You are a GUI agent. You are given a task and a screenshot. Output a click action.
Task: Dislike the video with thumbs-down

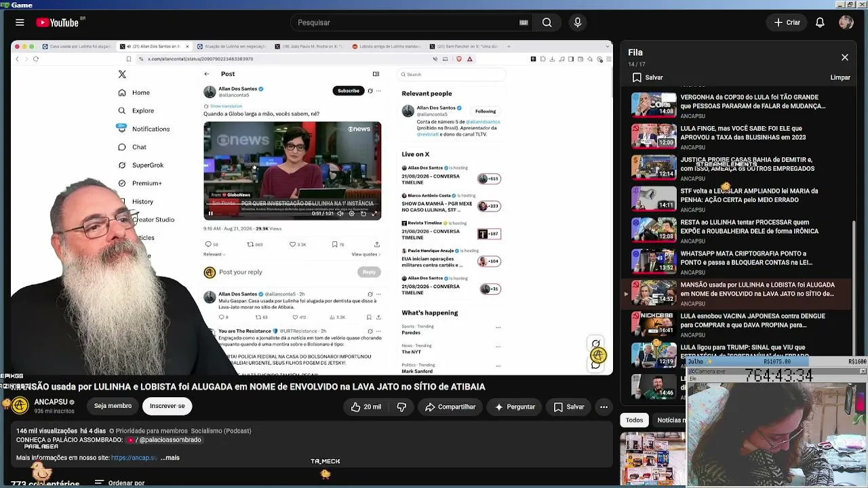coord(401,407)
